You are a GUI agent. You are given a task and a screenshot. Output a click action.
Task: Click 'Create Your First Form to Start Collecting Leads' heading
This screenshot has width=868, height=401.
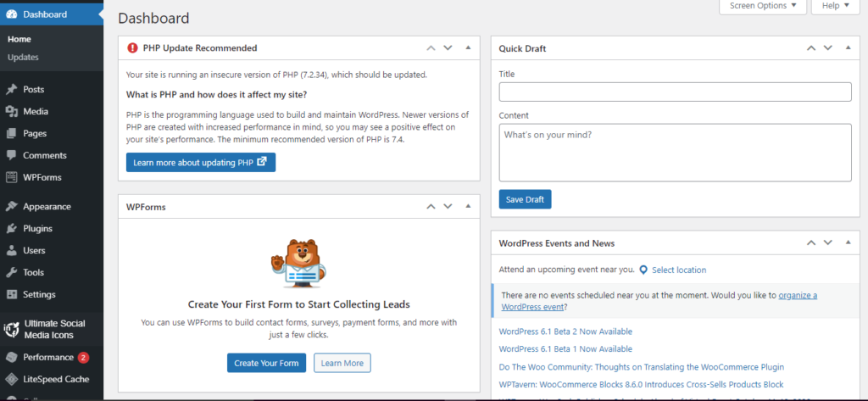(x=299, y=304)
